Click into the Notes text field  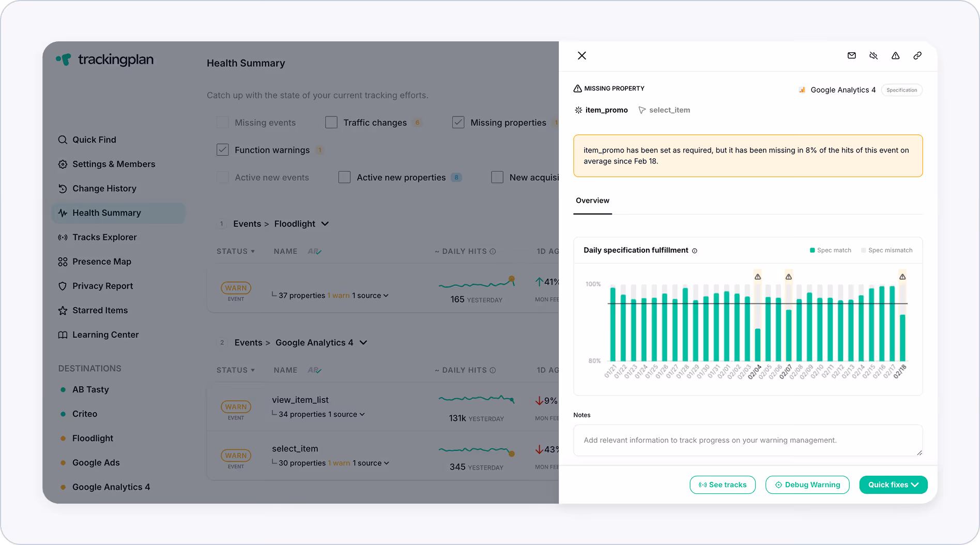pyautogui.click(x=748, y=441)
